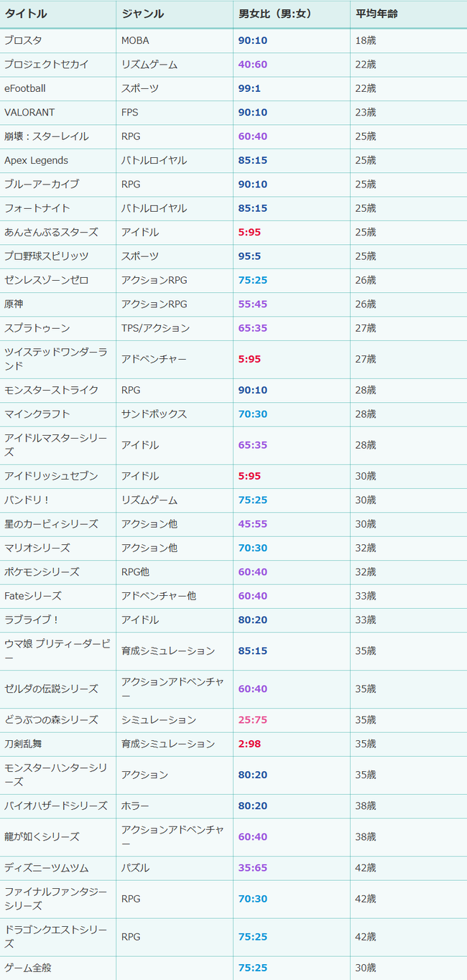The height and width of the screenshot is (980, 467).
Task: Click the フォートナイト title cell
Action: pos(58,208)
